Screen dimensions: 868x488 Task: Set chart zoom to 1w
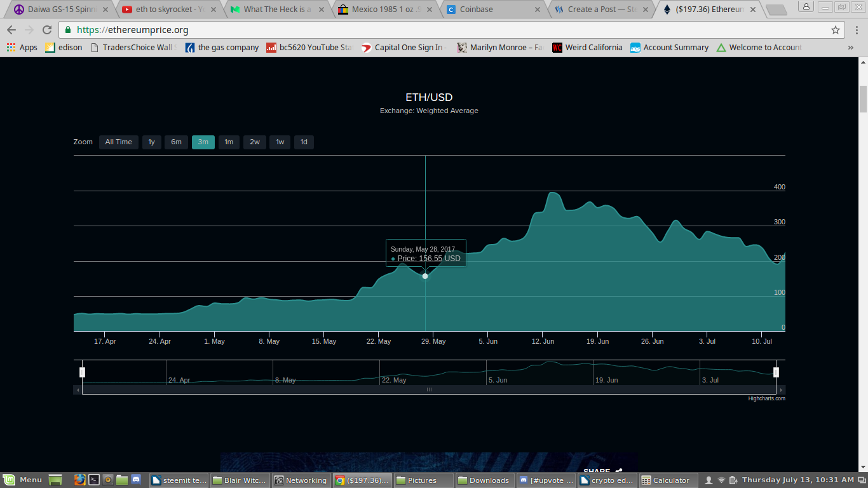coord(280,142)
